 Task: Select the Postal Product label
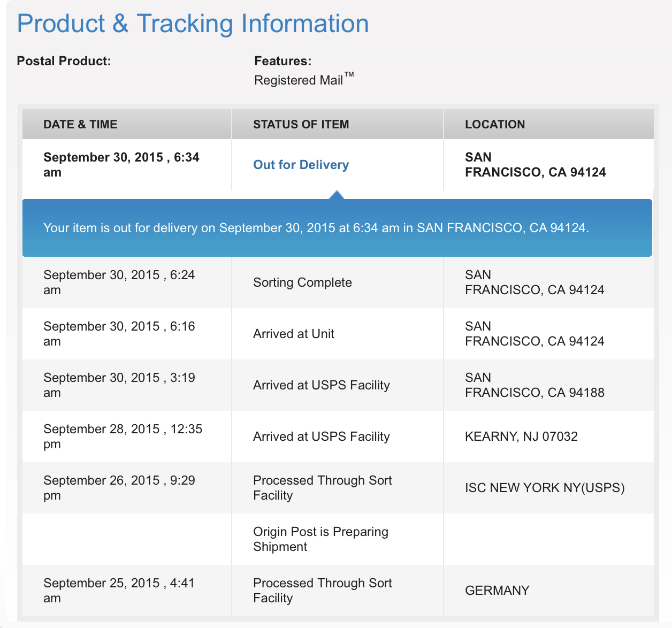pyautogui.click(x=64, y=61)
